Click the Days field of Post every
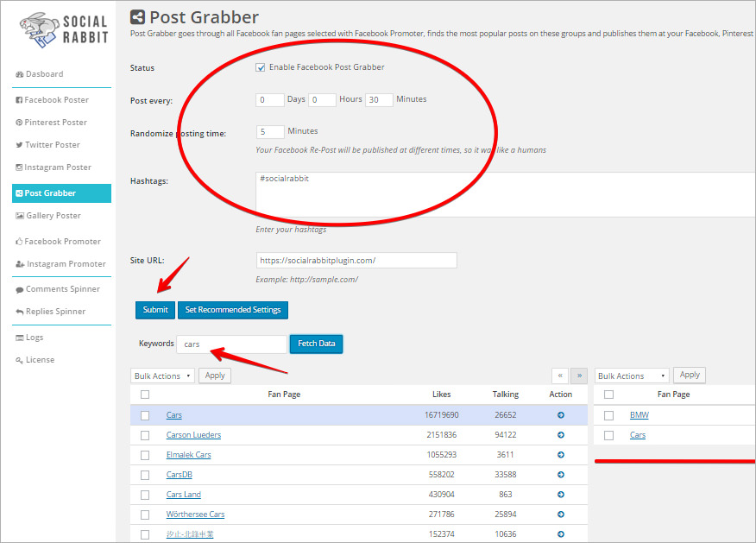The width and height of the screenshot is (756, 543). (x=270, y=100)
